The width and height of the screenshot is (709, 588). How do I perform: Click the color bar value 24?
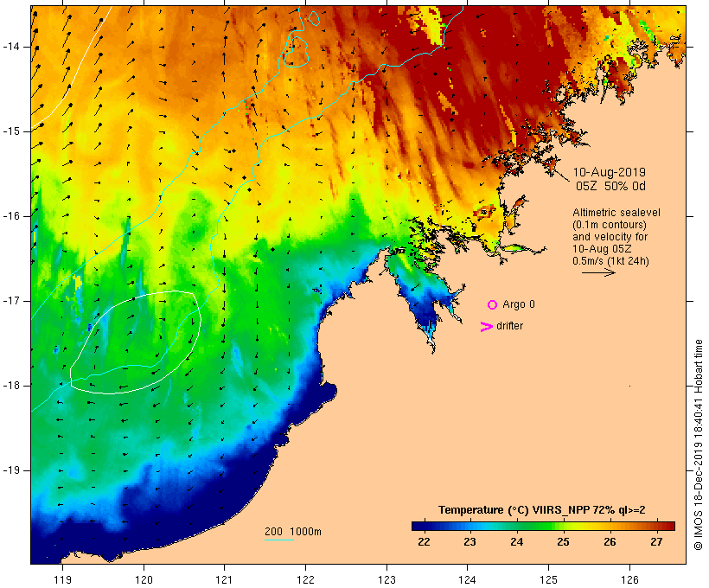(516, 541)
